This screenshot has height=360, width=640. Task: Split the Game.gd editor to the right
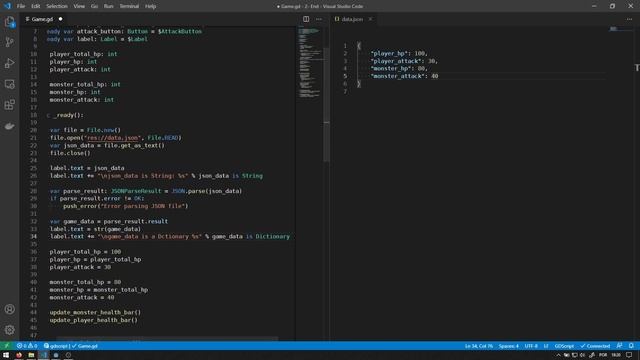(x=306, y=19)
